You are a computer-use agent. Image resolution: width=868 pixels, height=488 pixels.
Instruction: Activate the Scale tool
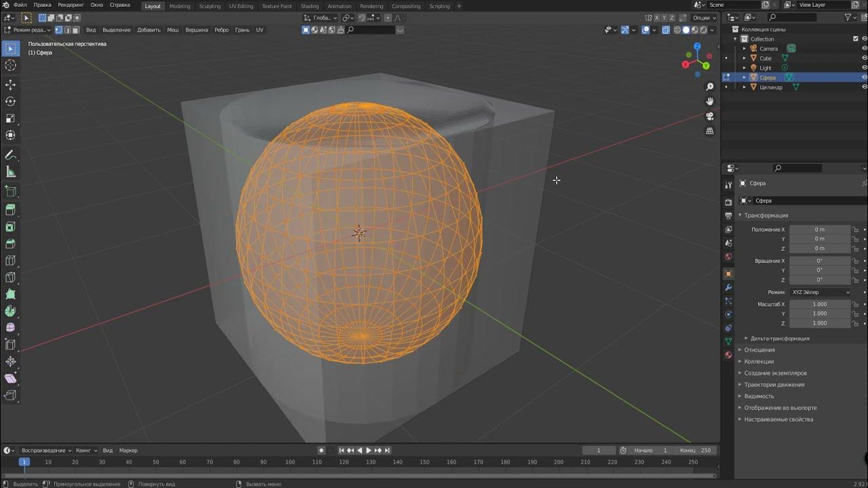[11, 119]
